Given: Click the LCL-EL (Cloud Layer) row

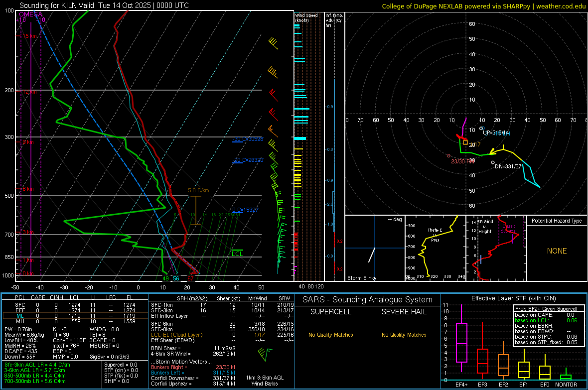Looking at the screenshot, I should 222,335.
